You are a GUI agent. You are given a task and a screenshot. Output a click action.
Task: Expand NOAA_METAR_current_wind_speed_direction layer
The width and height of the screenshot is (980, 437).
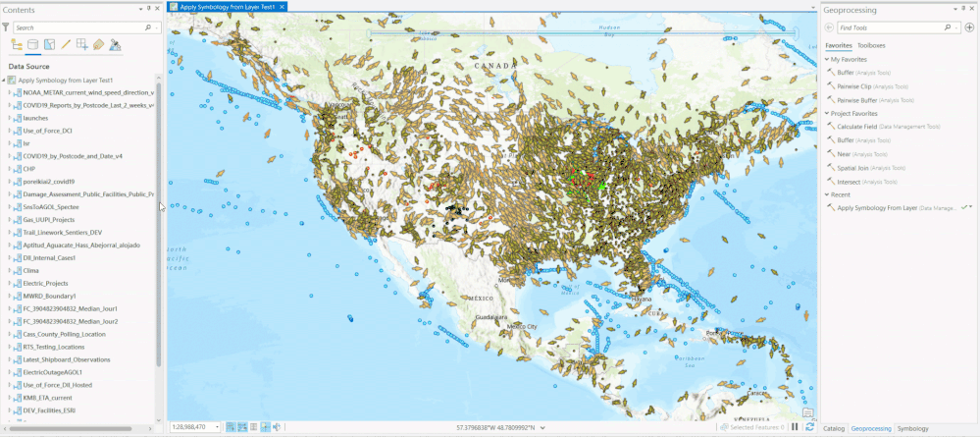(x=10, y=92)
